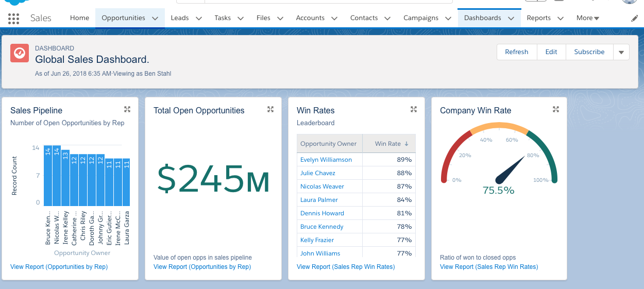Expand the Company Win Rate gauge
644x289 pixels.
(556, 109)
